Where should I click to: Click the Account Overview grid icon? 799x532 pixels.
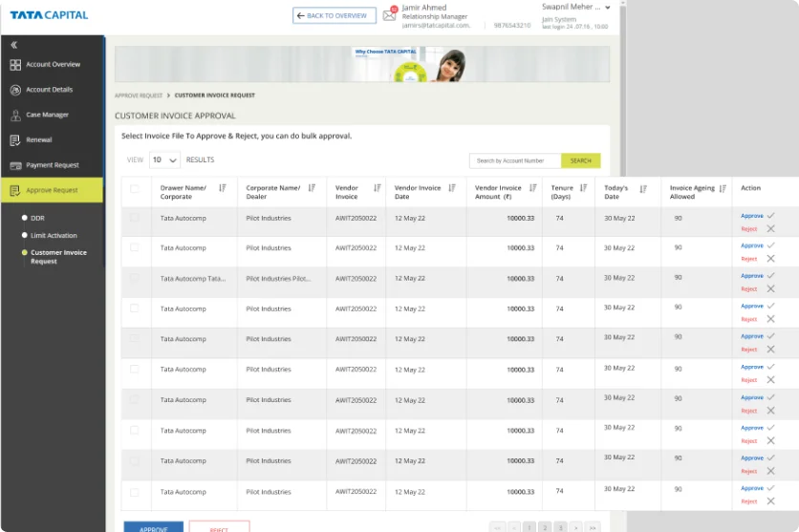point(15,65)
